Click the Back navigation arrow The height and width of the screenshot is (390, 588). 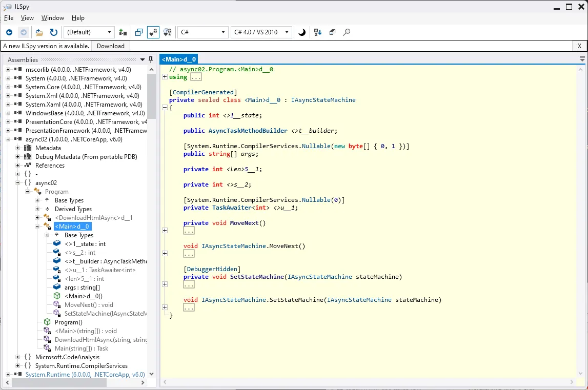coord(9,32)
